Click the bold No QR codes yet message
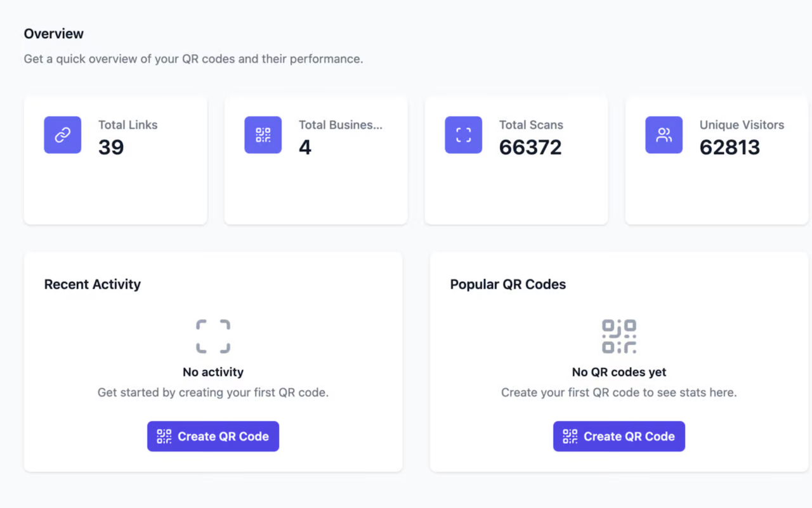This screenshot has height=508, width=812. (x=619, y=372)
